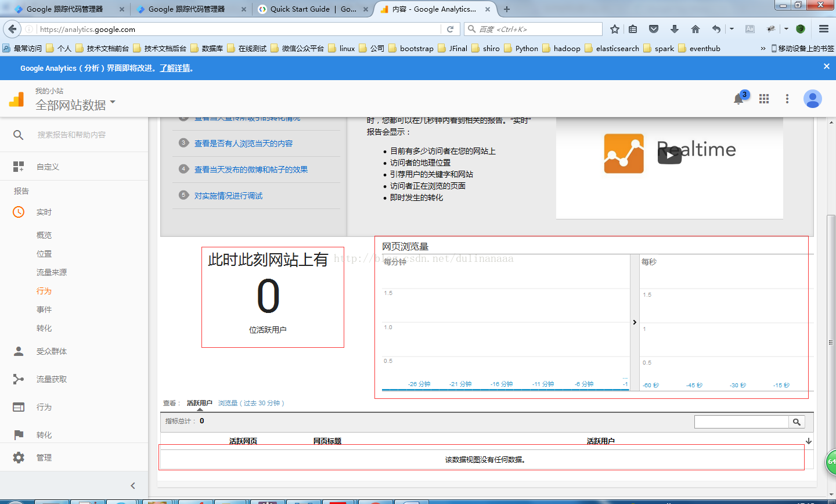Go to browser home page icon
Screen dimensions: 836x504
(x=696, y=29)
